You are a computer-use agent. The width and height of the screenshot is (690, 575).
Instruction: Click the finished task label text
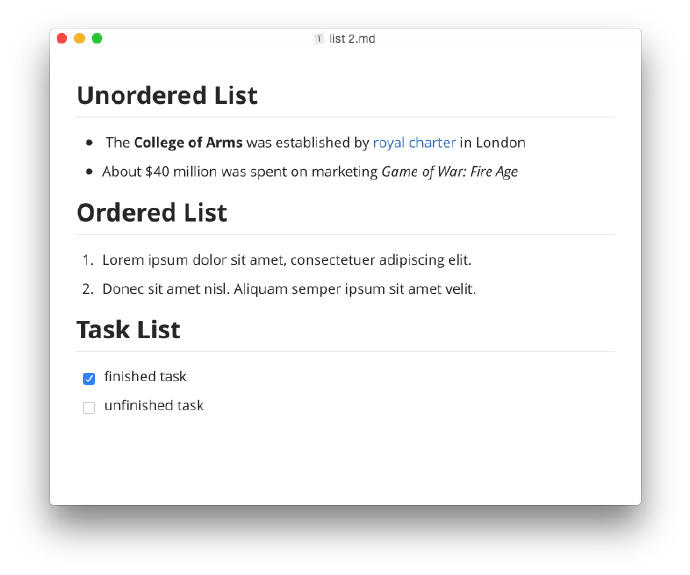[x=145, y=377]
